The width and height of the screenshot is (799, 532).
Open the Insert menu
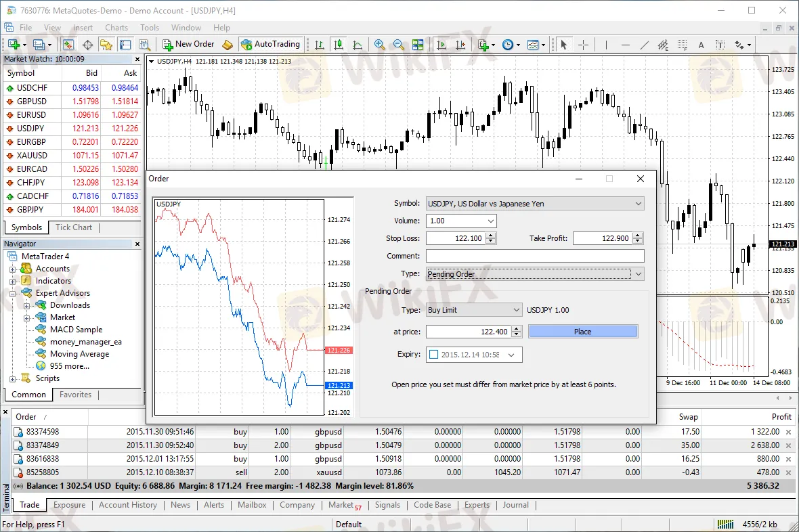[83, 28]
